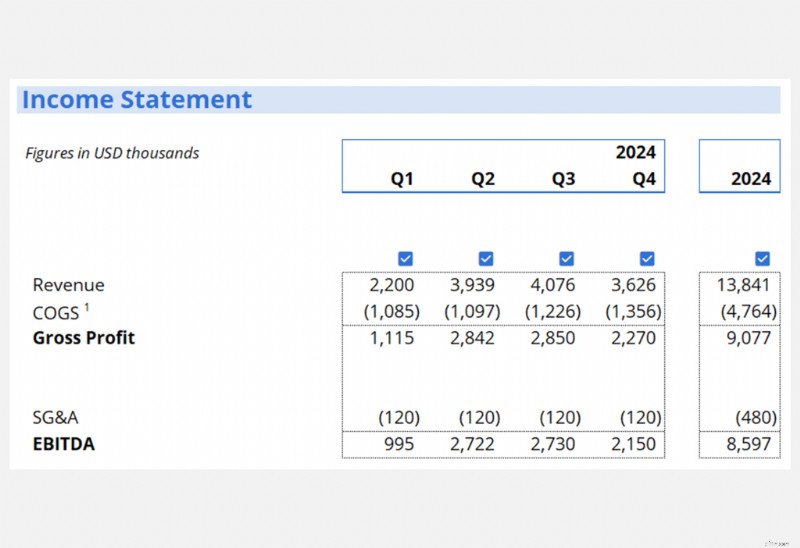
Task: Toggle the Q1 column checkbox
Action: coord(405,259)
